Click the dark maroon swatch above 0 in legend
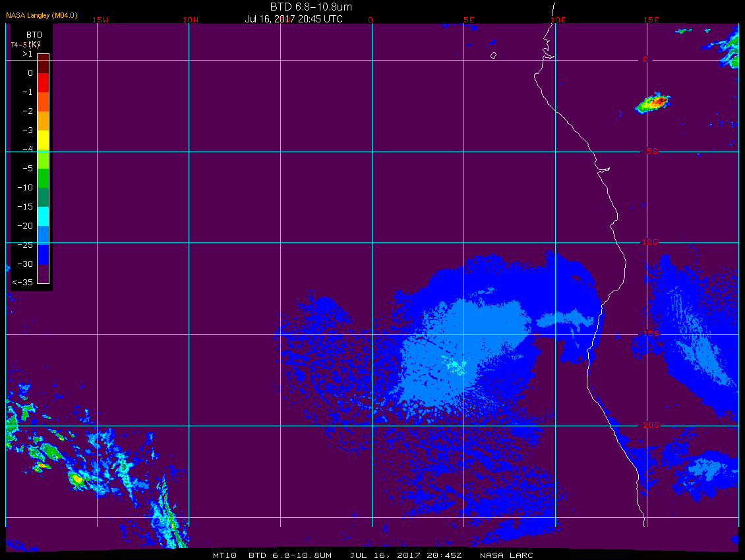This screenshot has width=745, height=560. tap(44, 64)
